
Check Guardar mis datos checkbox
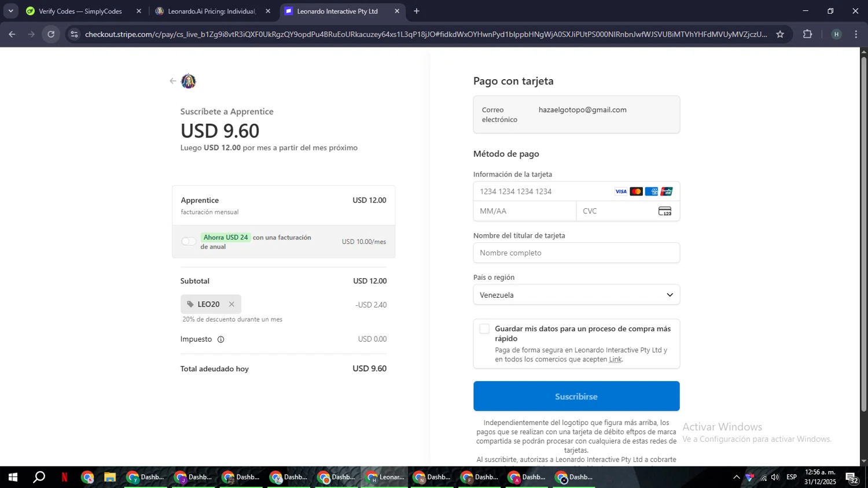[484, 329]
